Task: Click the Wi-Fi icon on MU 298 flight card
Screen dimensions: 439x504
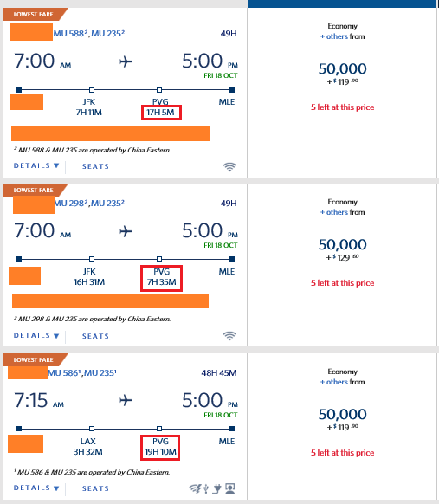Action: 229,336
